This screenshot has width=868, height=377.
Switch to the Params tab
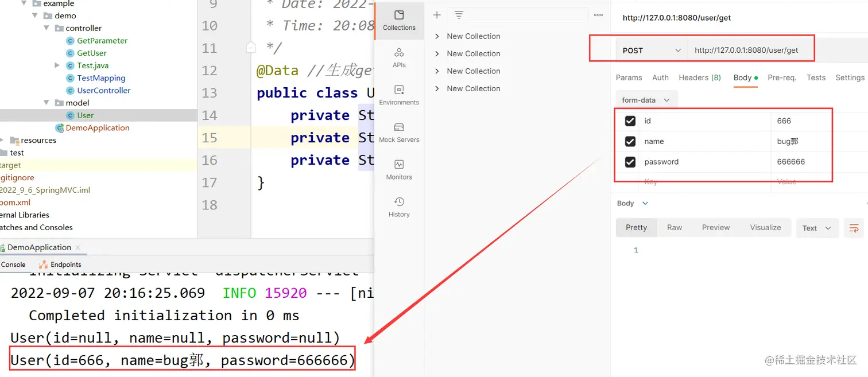(629, 77)
